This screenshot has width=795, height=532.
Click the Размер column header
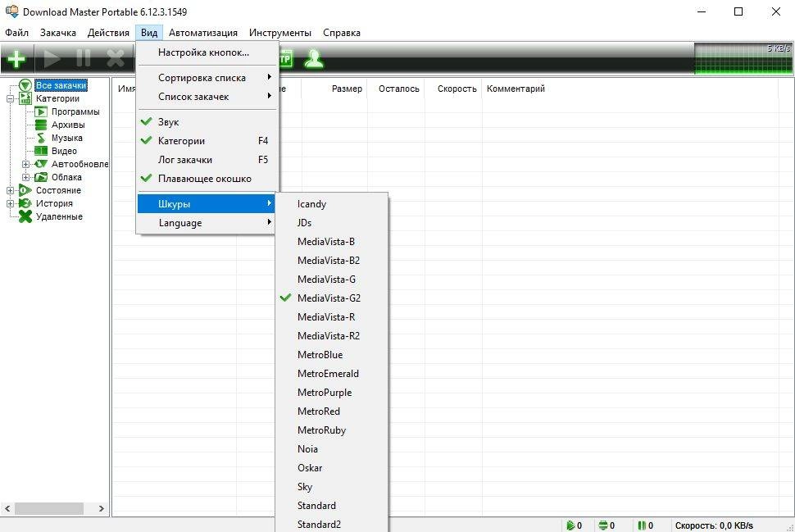pos(334,89)
